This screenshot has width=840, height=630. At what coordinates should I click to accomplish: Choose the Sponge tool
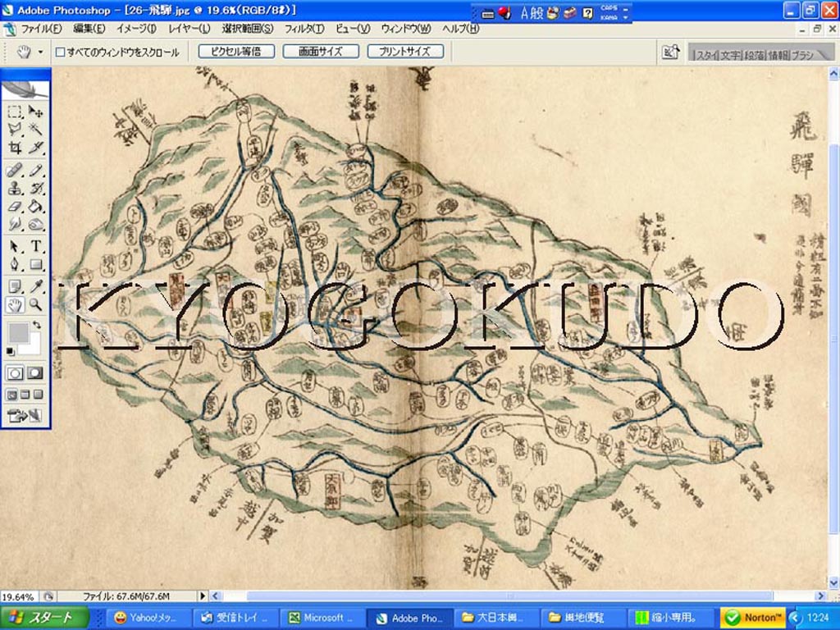point(35,223)
